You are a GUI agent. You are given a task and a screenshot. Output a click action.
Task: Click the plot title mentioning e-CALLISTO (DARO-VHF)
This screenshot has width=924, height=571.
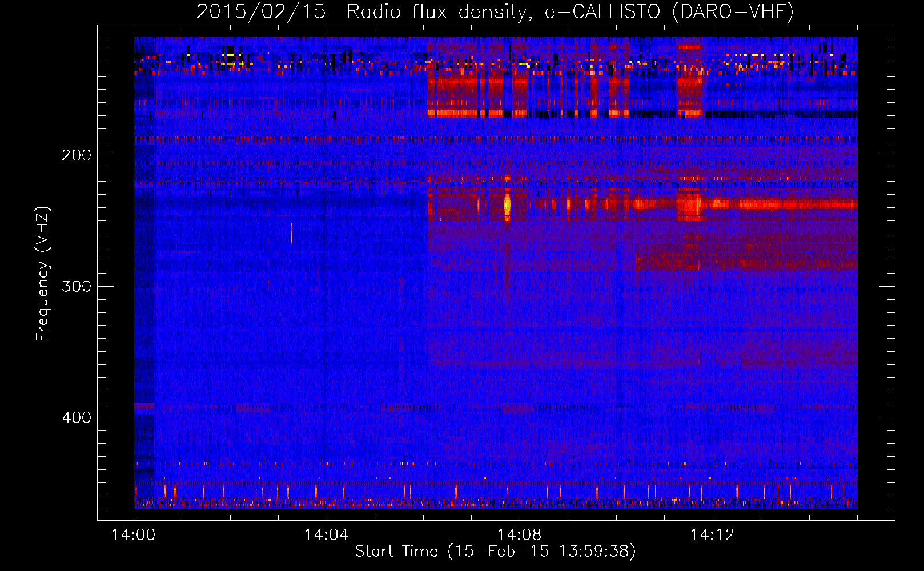pos(495,11)
